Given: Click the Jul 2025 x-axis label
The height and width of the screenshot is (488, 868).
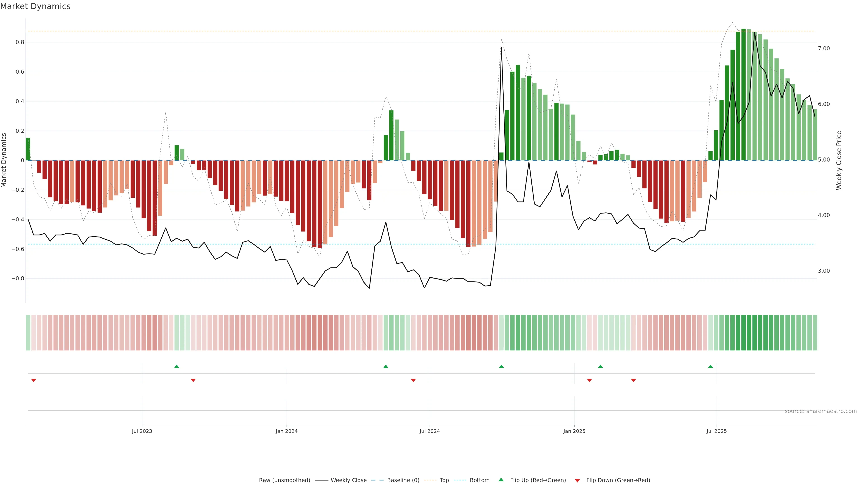Looking at the screenshot, I should (716, 431).
